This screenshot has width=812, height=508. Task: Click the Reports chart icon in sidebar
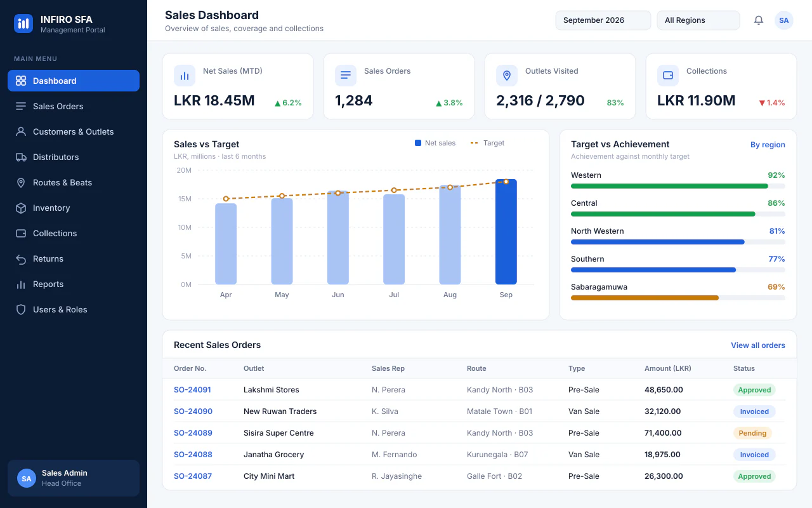pyautogui.click(x=21, y=284)
